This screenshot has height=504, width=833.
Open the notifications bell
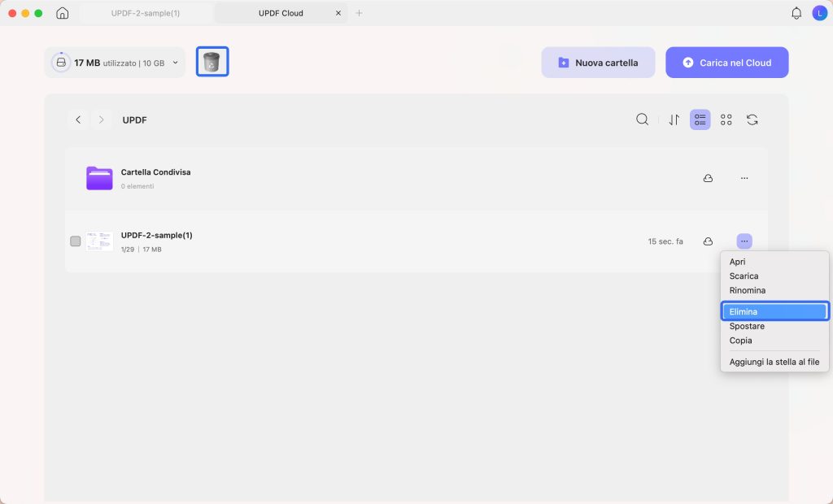point(796,13)
